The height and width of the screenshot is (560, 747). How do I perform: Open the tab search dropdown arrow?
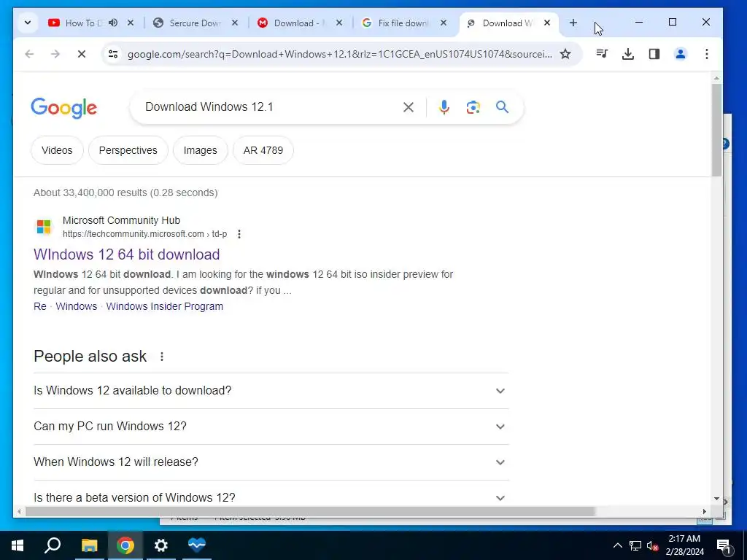28,23
